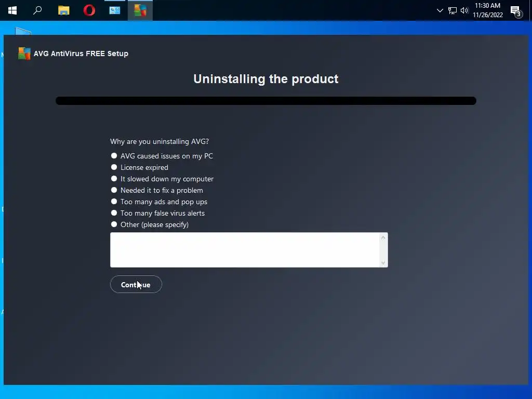Open Opera browser from taskbar
The height and width of the screenshot is (399, 532).
coord(89,10)
